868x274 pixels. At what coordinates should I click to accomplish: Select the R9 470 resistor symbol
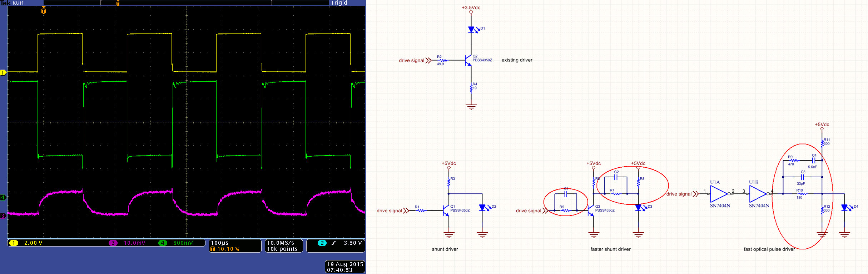794,160
